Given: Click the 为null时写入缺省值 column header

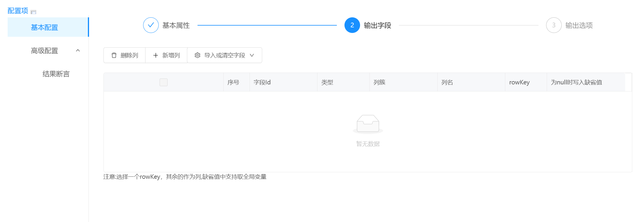Looking at the screenshot, I should [x=576, y=82].
